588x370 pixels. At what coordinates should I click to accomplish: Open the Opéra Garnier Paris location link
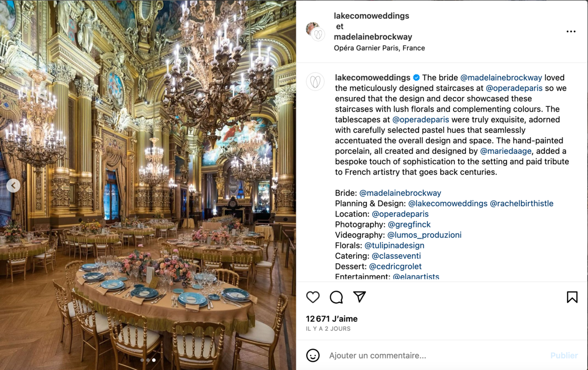tap(379, 48)
